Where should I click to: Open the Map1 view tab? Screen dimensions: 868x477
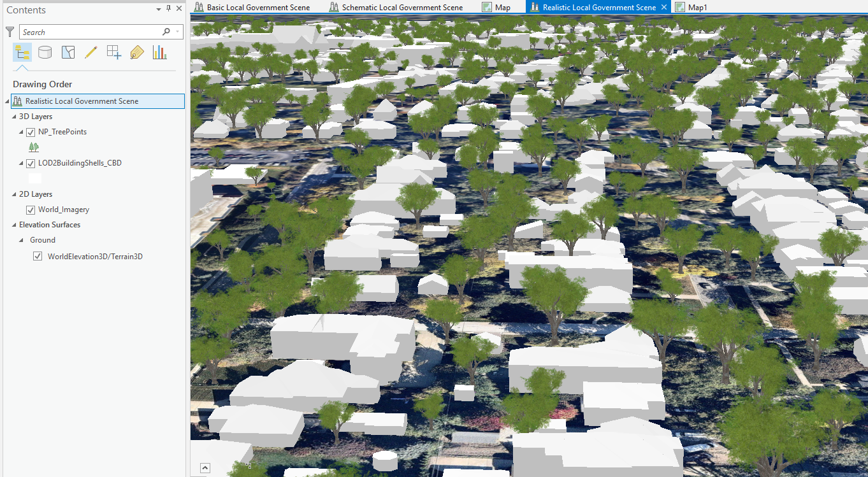click(x=697, y=7)
